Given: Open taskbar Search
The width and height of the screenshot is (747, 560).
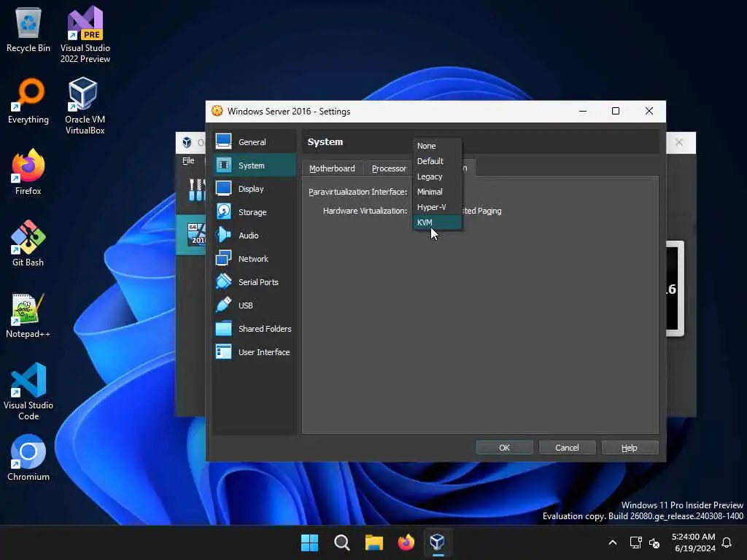Looking at the screenshot, I should pos(342,542).
